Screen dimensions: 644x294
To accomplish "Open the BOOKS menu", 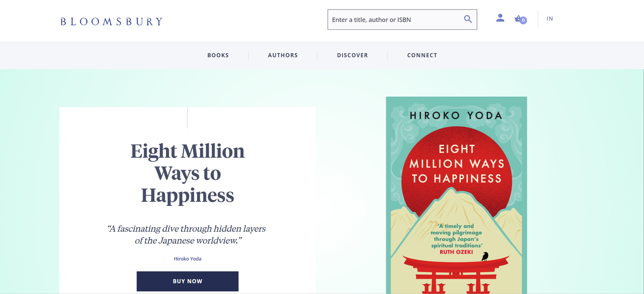I will 218,55.
